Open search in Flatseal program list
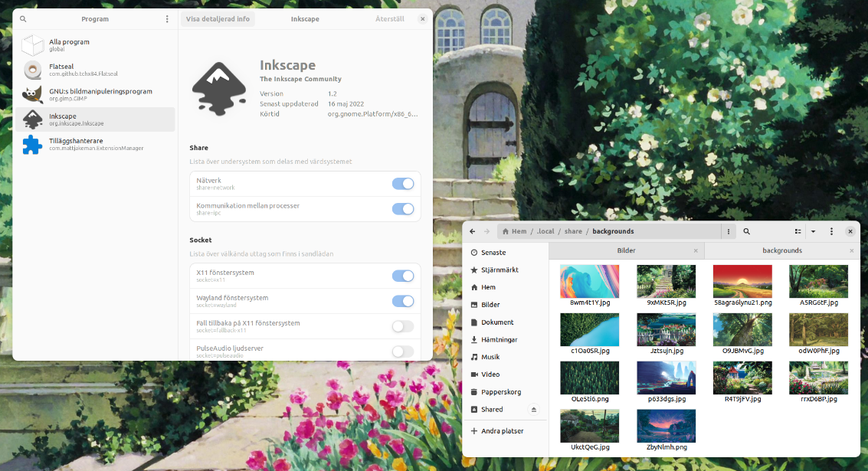 pyautogui.click(x=23, y=19)
